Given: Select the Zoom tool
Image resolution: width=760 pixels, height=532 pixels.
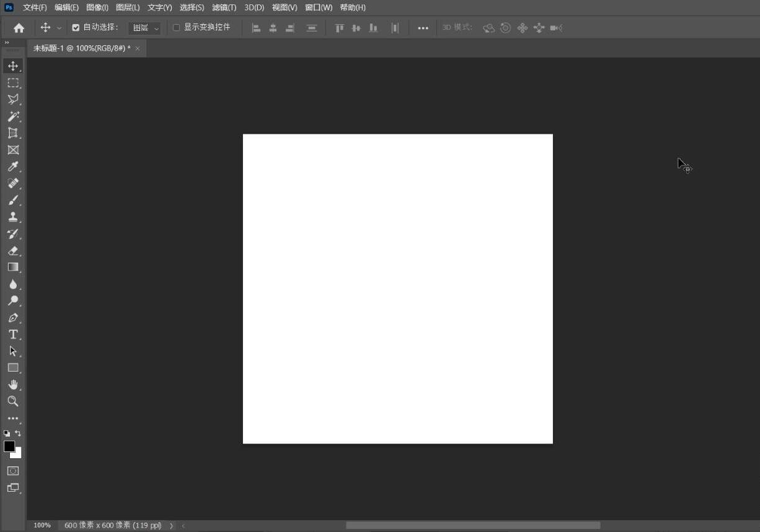Looking at the screenshot, I should click(x=13, y=401).
